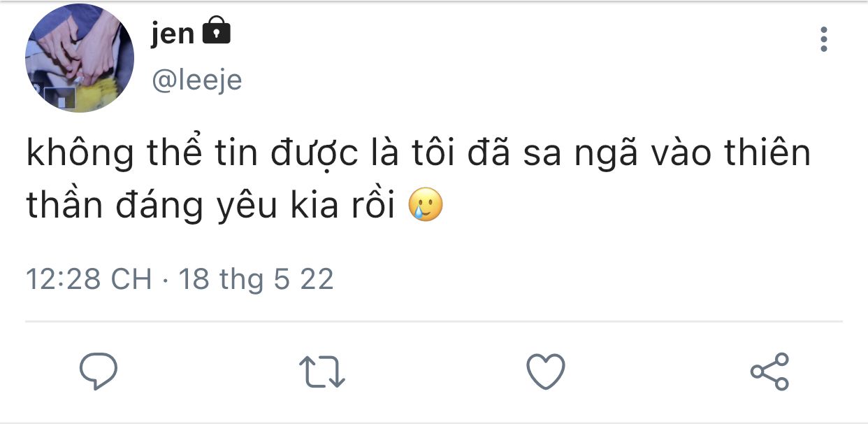Open jen's profile picture
This screenshot has width=868, height=424.
click(x=79, y=57)
